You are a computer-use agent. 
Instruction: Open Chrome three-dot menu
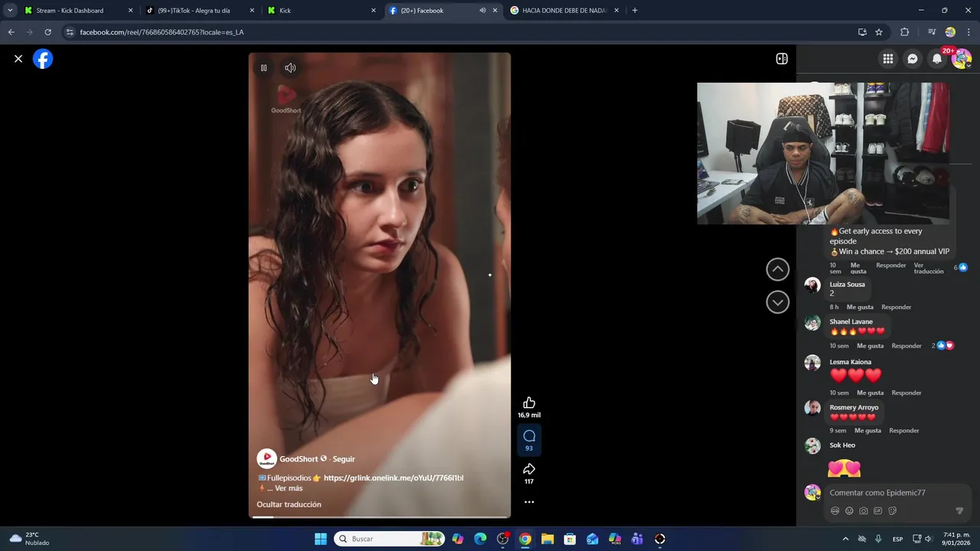[x=969, y=32]
